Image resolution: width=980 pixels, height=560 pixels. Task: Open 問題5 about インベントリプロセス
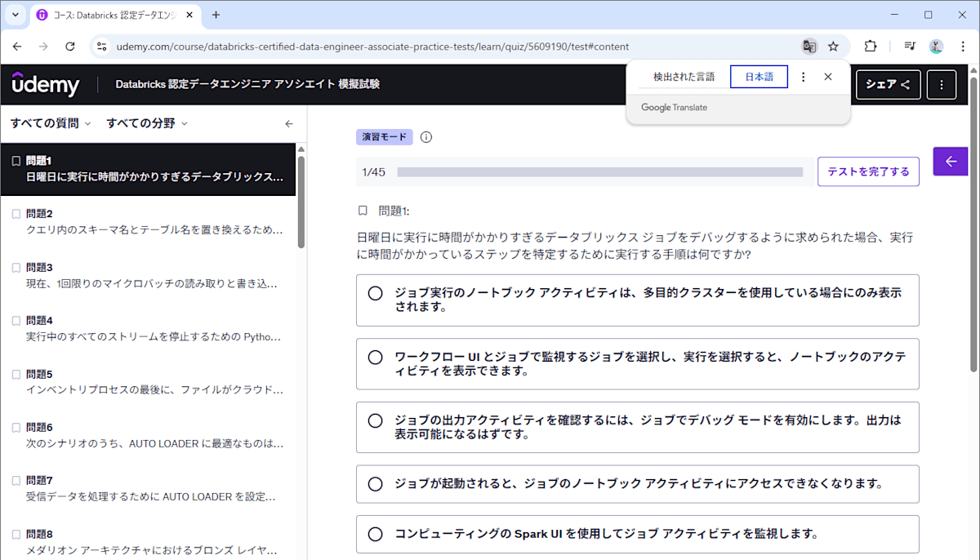pyautogui.click(x=148, y=382)
